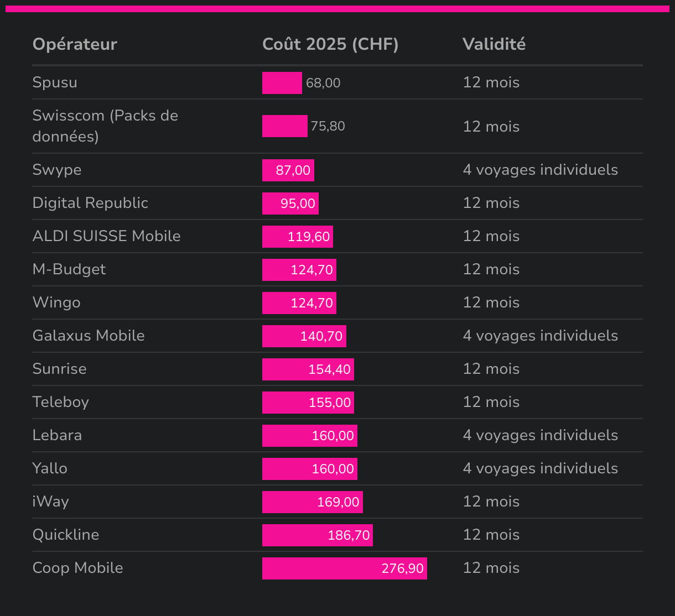
Task: Click the Coop Mobile bar showing 276,90
Action: pyautogui.click(x=345, y=568)
